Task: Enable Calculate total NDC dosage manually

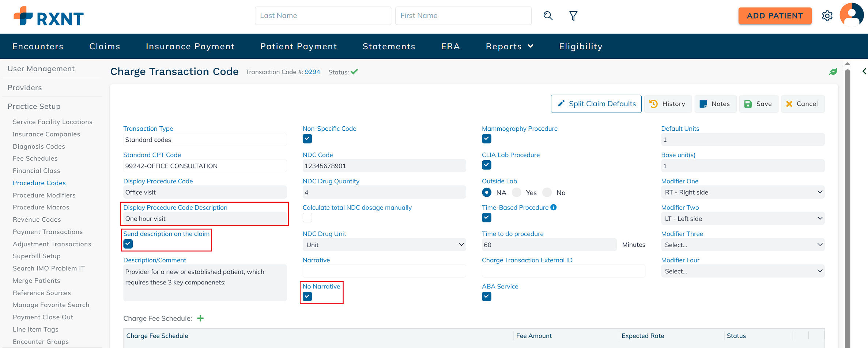Action: click(307, 218)
